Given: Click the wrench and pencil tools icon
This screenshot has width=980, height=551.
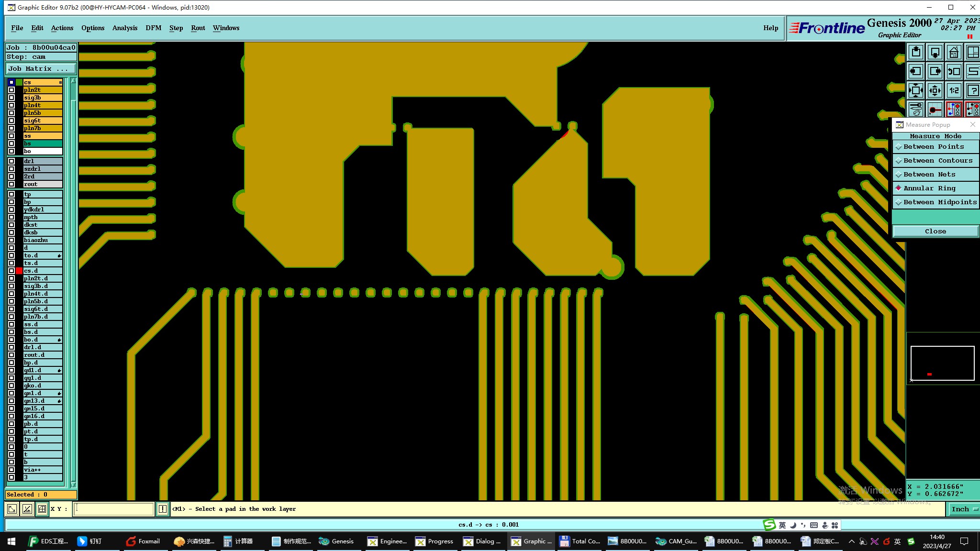Looking at the screenshot, I should [x=916, y=110].
